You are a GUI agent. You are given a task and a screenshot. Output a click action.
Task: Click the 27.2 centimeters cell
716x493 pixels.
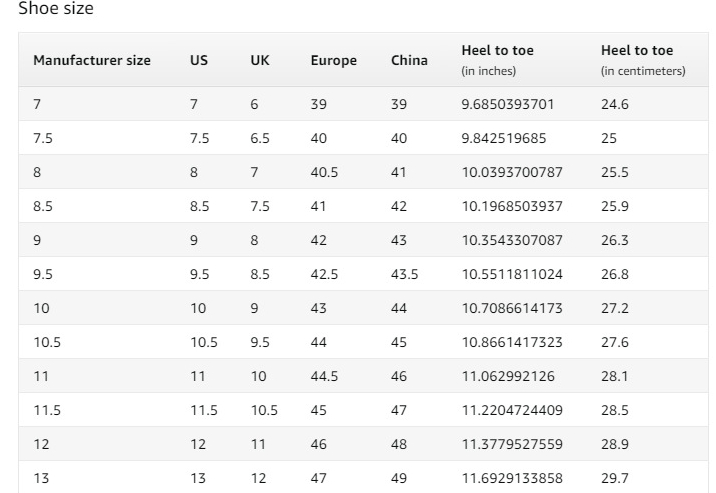point(615,308)
